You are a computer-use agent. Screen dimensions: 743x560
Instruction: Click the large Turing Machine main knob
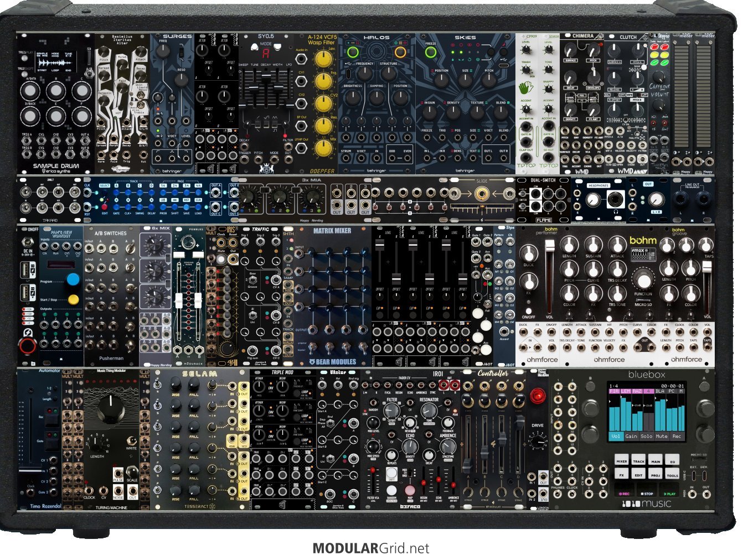tap(112, 410)
